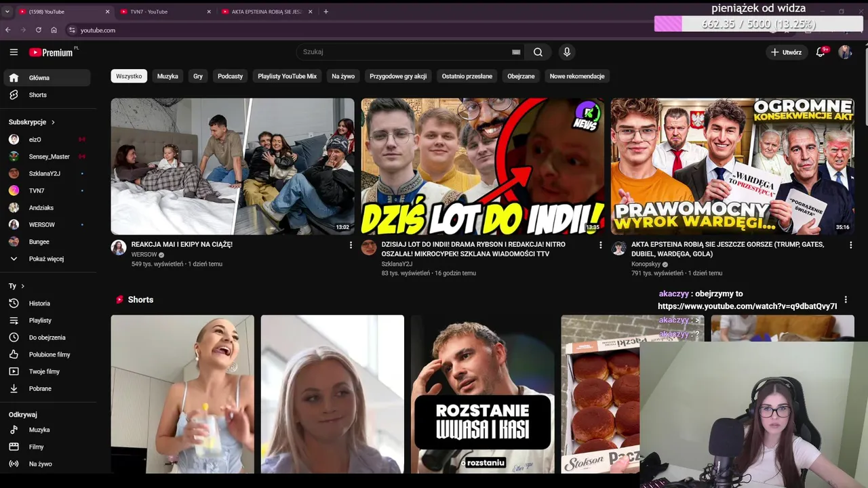Viewport: 868px width, 488px height.
Task: Open Konopskyy channel avatar
Action: pyautogui.click(x=618, y=248)
